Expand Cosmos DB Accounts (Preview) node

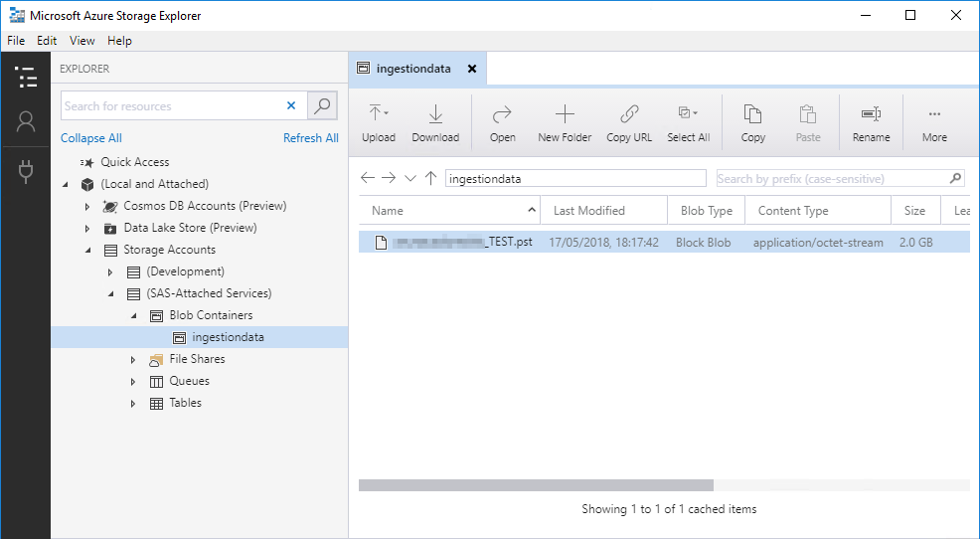click(x=87, y=206)
